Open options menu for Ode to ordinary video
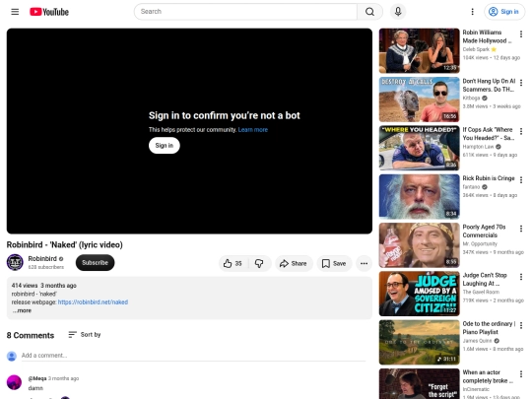 [x=521, y=325]
